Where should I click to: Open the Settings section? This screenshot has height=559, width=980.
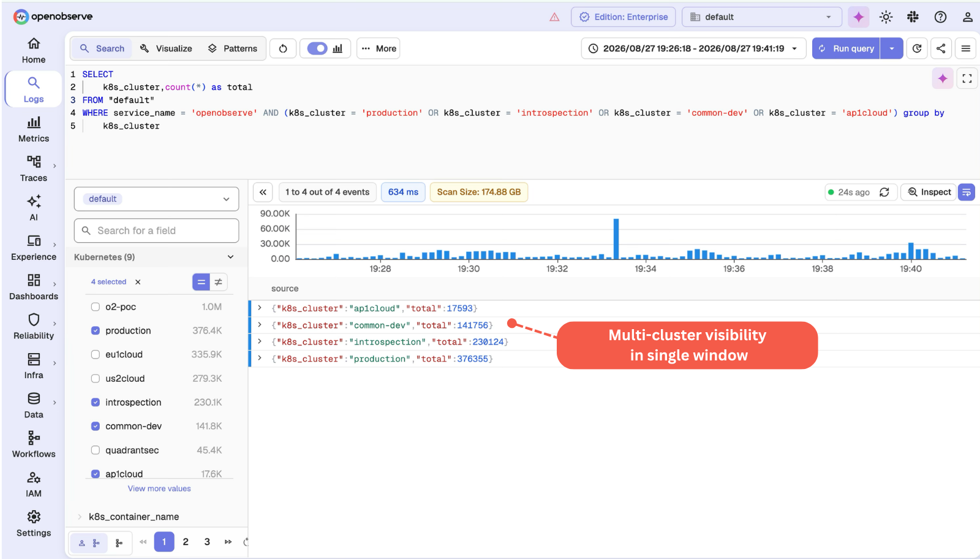point(34,523)
